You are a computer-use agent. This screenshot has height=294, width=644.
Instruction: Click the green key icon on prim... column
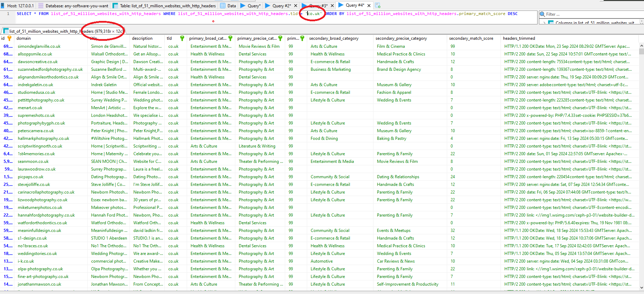tap(302, 38)
